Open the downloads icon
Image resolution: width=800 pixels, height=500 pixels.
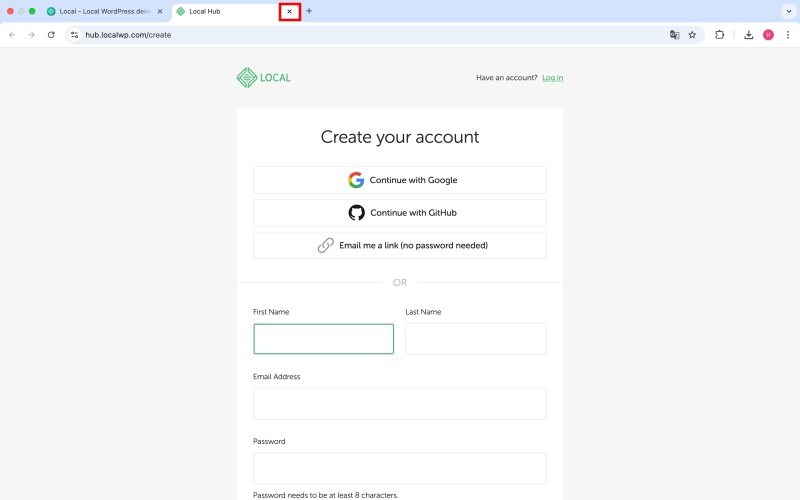(x=748, y=35)
